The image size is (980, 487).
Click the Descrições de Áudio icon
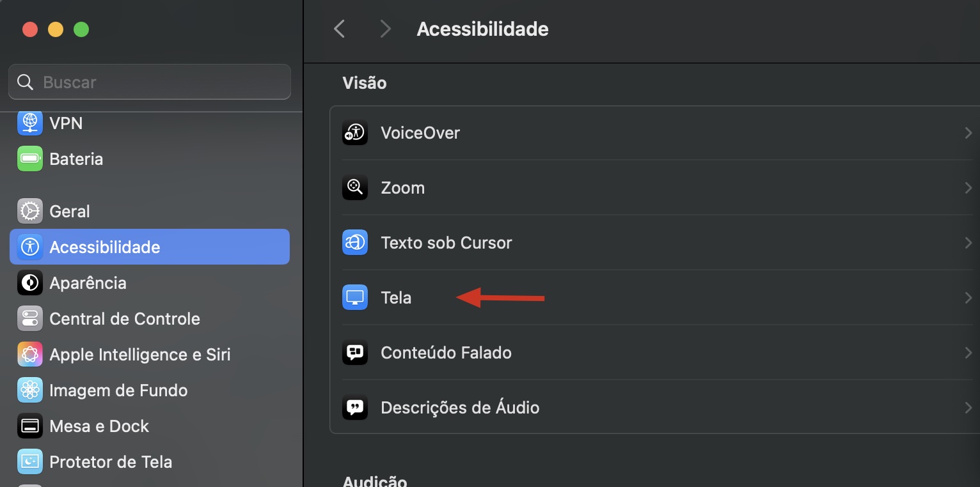click(355, 407)
